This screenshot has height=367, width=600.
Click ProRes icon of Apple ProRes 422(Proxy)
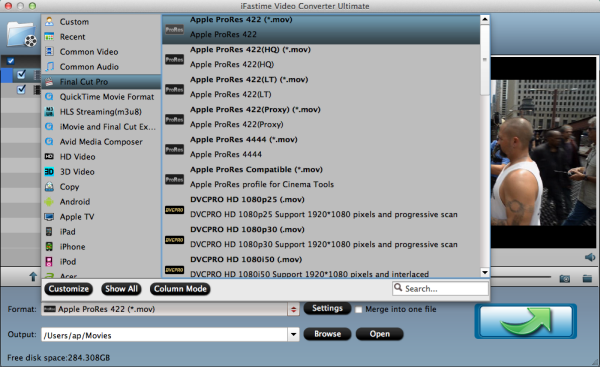pos(174,119)
